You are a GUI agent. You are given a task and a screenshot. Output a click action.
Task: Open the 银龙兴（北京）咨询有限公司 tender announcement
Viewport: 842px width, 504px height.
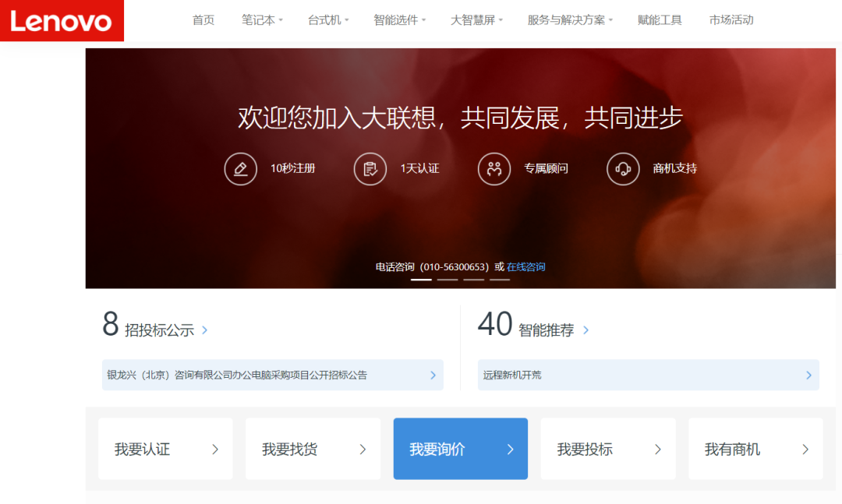(273, 375)
